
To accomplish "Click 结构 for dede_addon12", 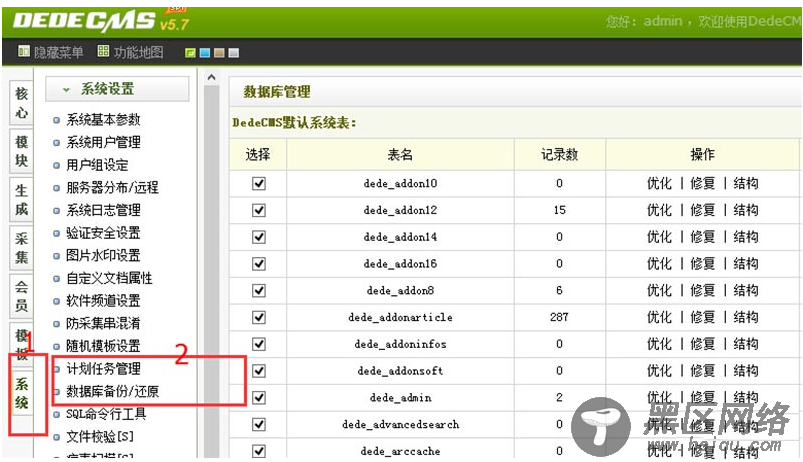I will (x=746, y=210).
